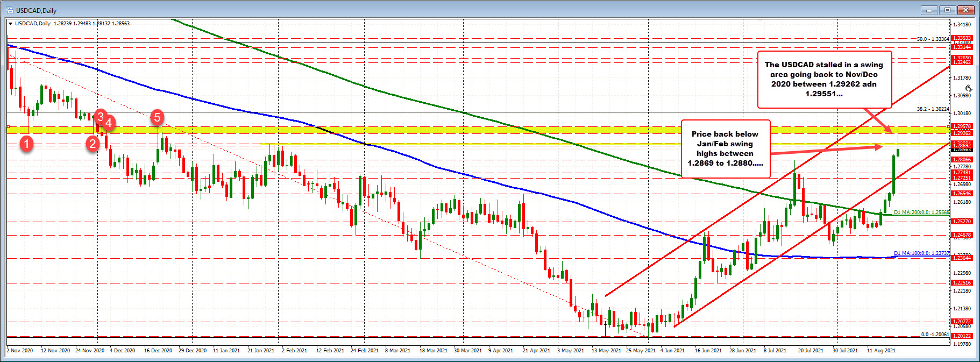Open the triangle dropdown beside USDCAD,Daily chart label
Screen dimensions: 980x362
(x=10, y=24)
